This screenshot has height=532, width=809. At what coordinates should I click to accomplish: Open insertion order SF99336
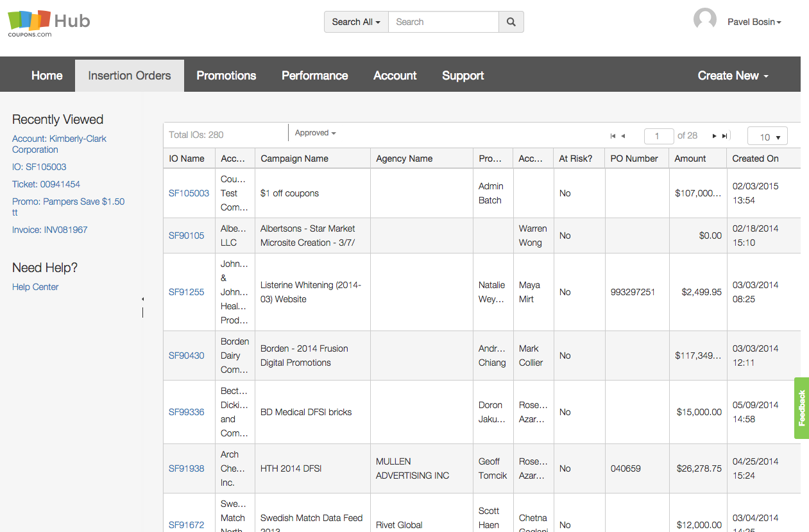coord(186,412)
